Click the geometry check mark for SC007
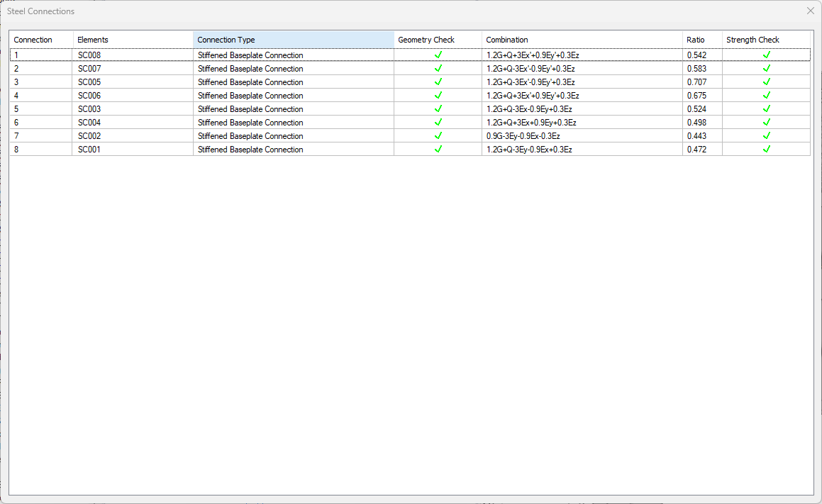The height and width of the screenshot is (504, 822). point(438,68)
